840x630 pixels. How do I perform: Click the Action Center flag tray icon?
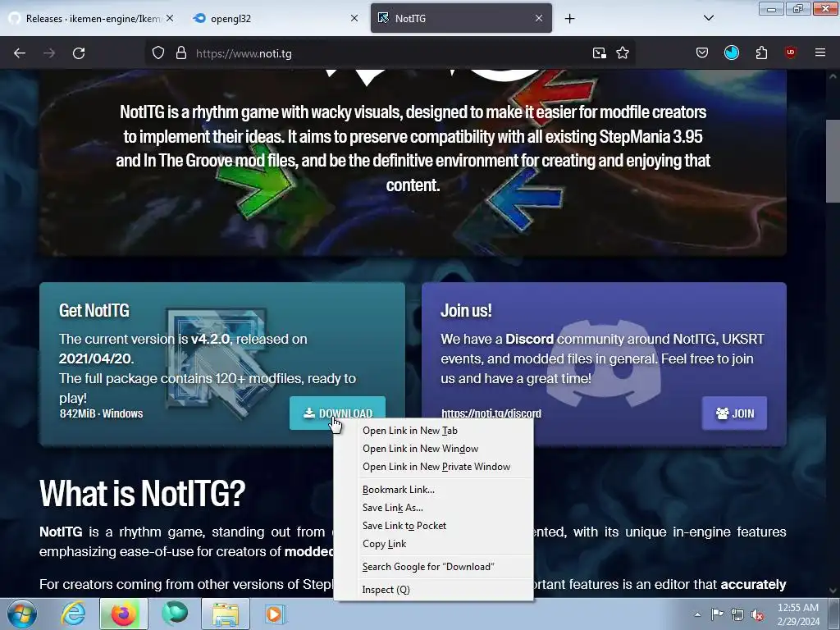click(x=717, y=614)
